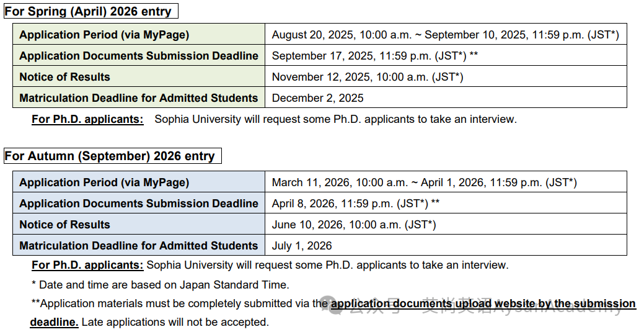Screen dimensions: 644x332
Task: Click the June 10, 2026 results date
Action: coord(354,225)
